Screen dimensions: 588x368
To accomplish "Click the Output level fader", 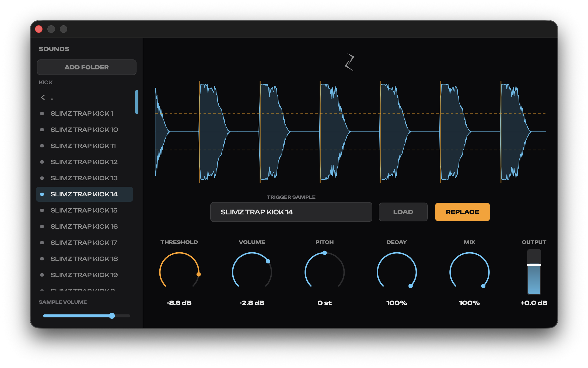I will point(534,272).
